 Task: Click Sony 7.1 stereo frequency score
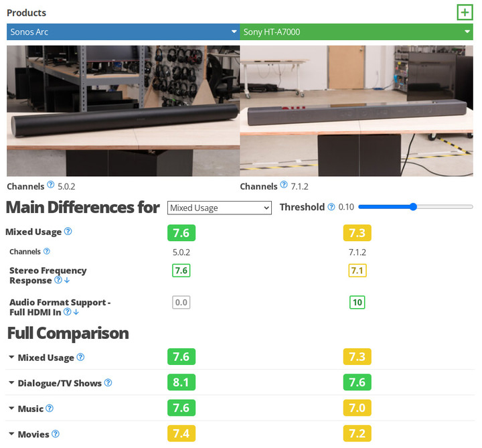point(357,271)
